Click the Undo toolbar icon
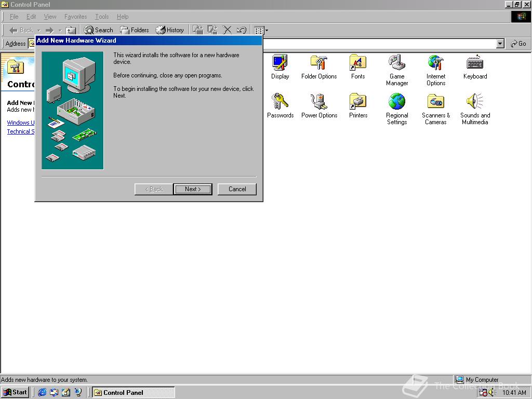Screen dimensions: 532x399 click(241, 30)
